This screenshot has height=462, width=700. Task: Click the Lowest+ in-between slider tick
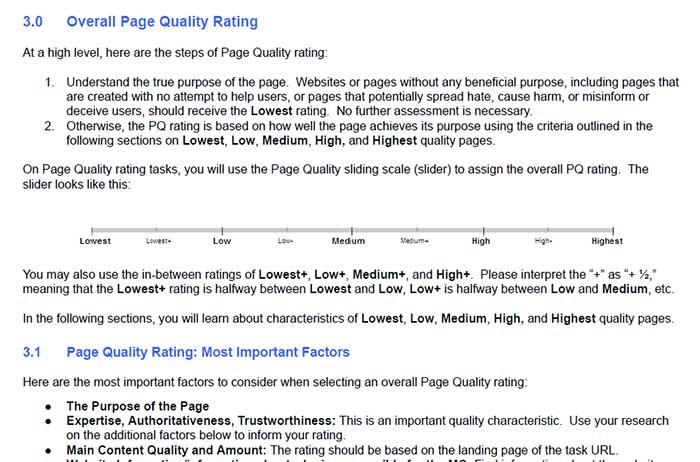[x=157, y=230]
